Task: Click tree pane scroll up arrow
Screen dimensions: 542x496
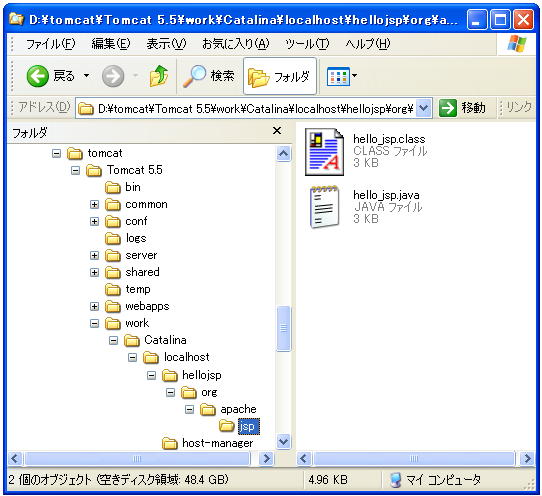Action: 283,153
